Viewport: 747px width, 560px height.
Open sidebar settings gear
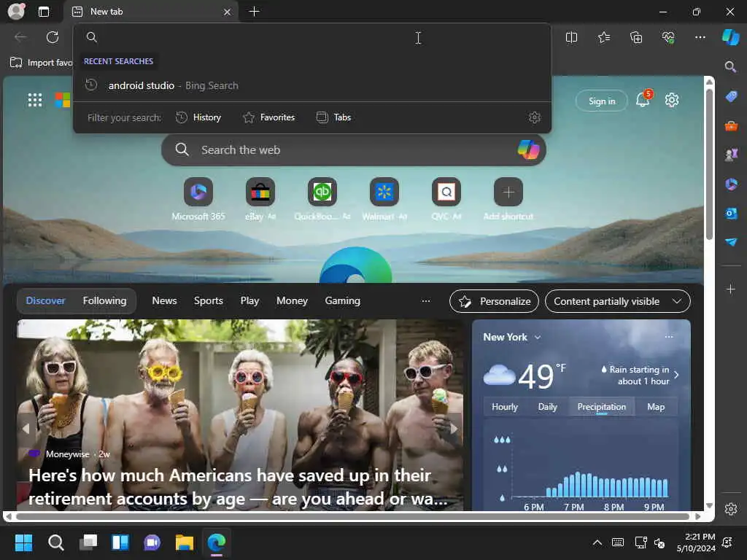pos(731,508)
